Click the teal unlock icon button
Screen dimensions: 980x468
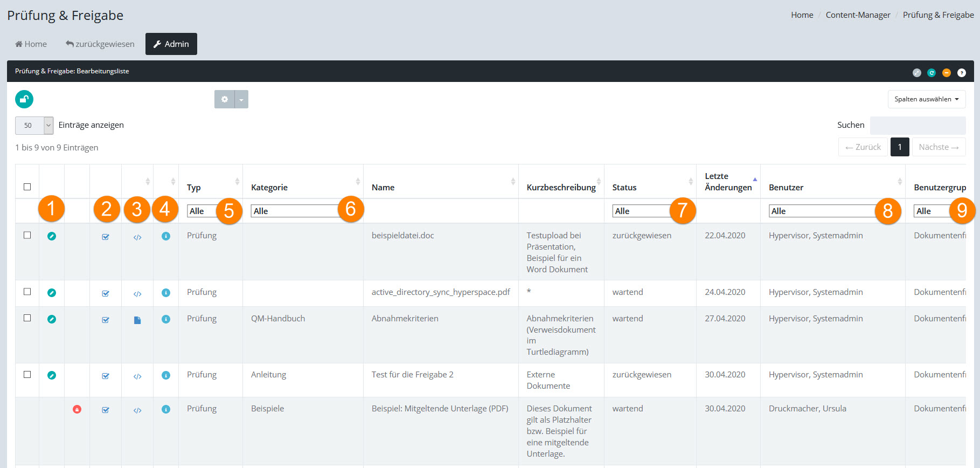(24, 99)
